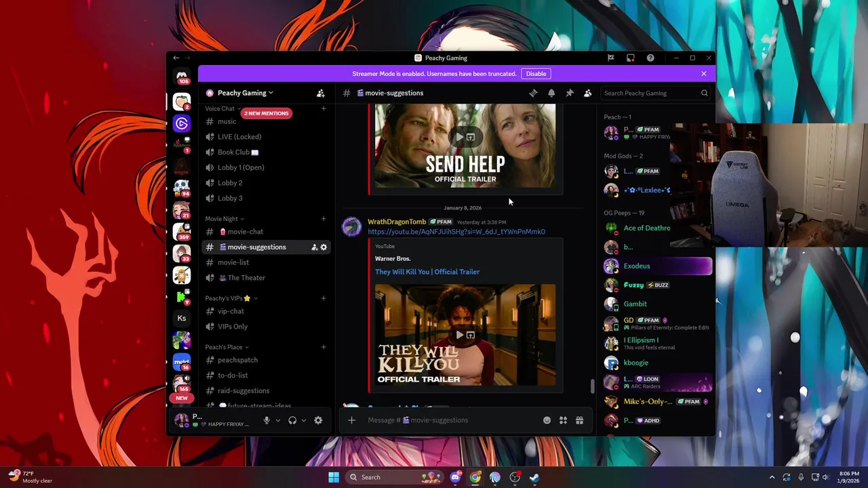
Task: Open the Apps launcher icon in message bar
Action: click(x=564, y=420)
